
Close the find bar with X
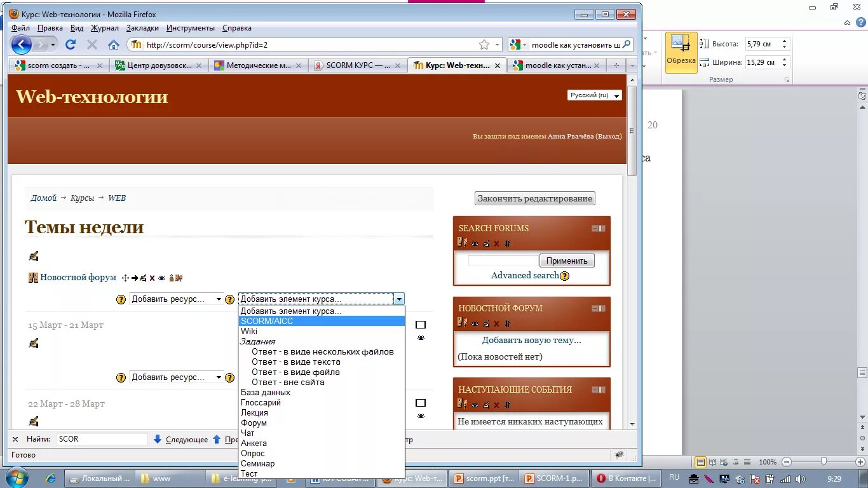15,439
